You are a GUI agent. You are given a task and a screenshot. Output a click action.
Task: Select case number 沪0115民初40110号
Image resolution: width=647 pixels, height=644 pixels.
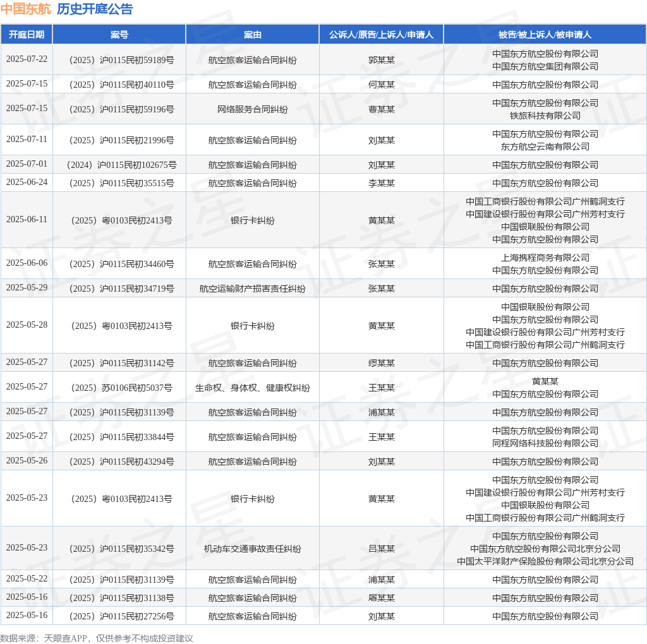pos(121,85)
